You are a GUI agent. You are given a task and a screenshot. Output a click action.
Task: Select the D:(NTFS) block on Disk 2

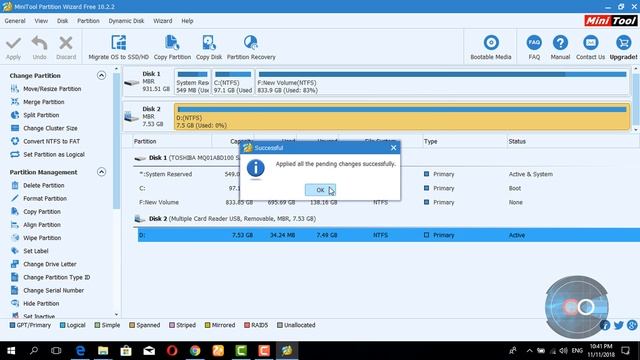[x=402, y=117]
